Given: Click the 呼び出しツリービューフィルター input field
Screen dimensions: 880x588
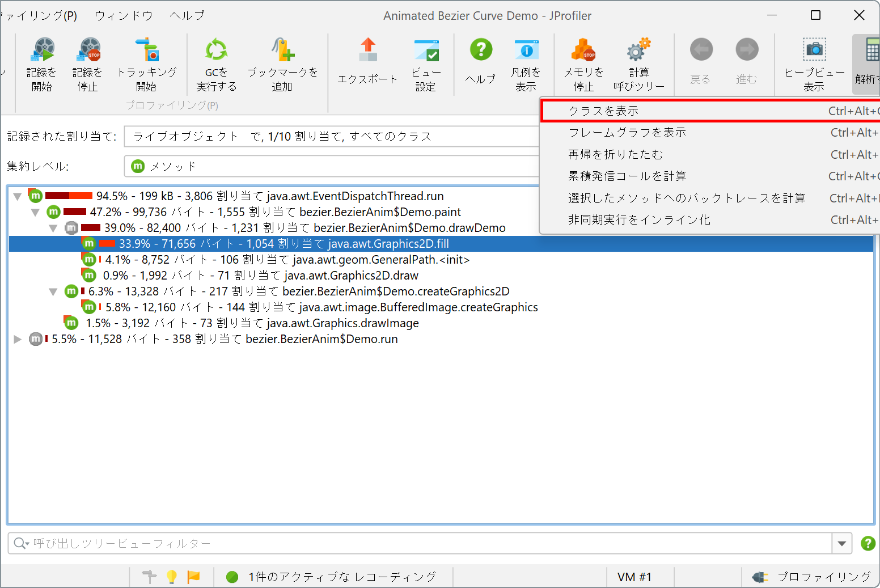Looking at the screenshot, I should [x=420, y=543].
